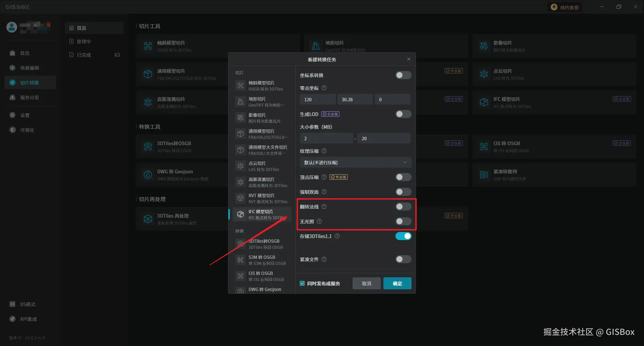Switch to the 已完成 task list
Viewport: 644px width, 346px height.
click(x=94, y=55)
